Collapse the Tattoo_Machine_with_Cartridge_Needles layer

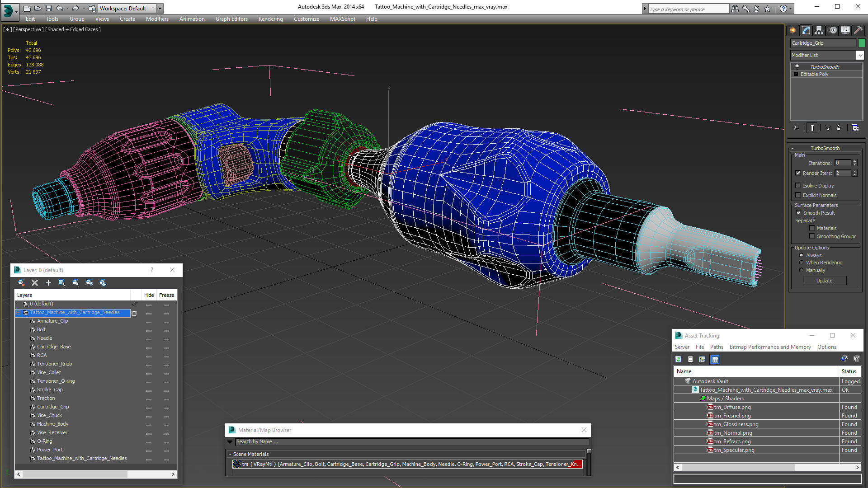19,313
